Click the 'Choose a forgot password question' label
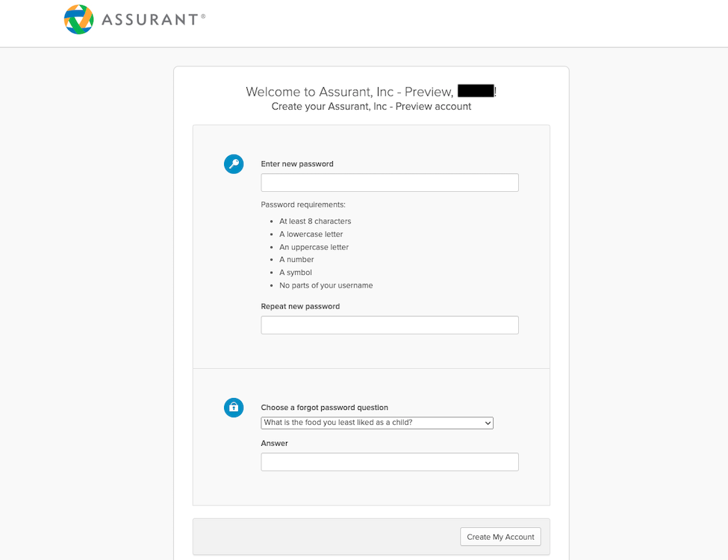 click(x=325, y=407)
